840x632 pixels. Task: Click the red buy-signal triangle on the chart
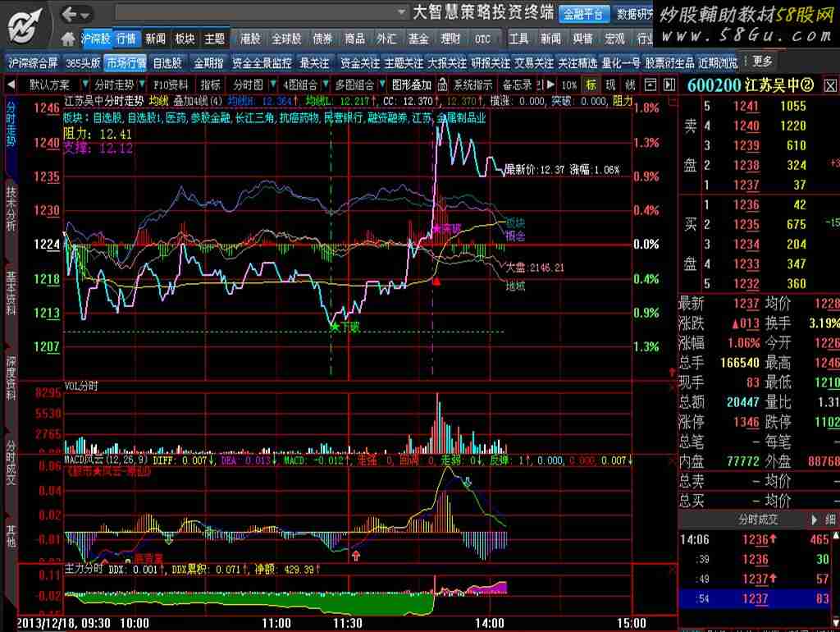pos(436,281)
